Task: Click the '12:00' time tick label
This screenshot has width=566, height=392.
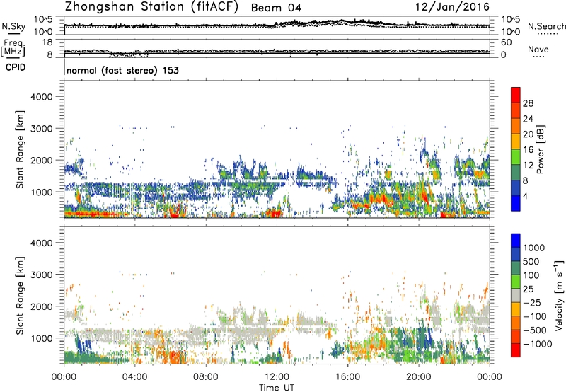Action: coord(277,377)
